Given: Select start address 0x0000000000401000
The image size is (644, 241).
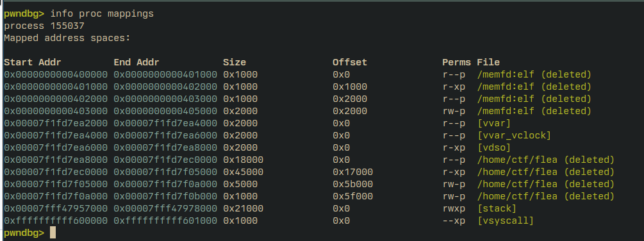Looking at the screenshot, I should (x=56, y=87).
